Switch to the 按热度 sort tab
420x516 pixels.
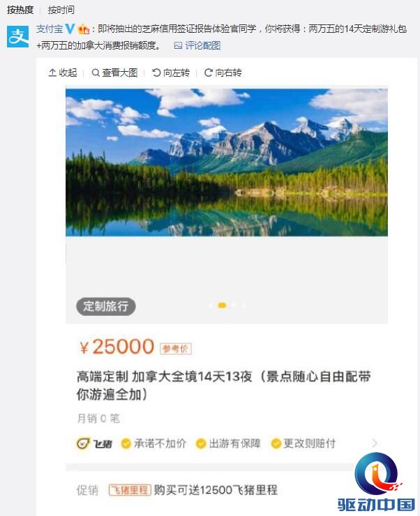20,10
